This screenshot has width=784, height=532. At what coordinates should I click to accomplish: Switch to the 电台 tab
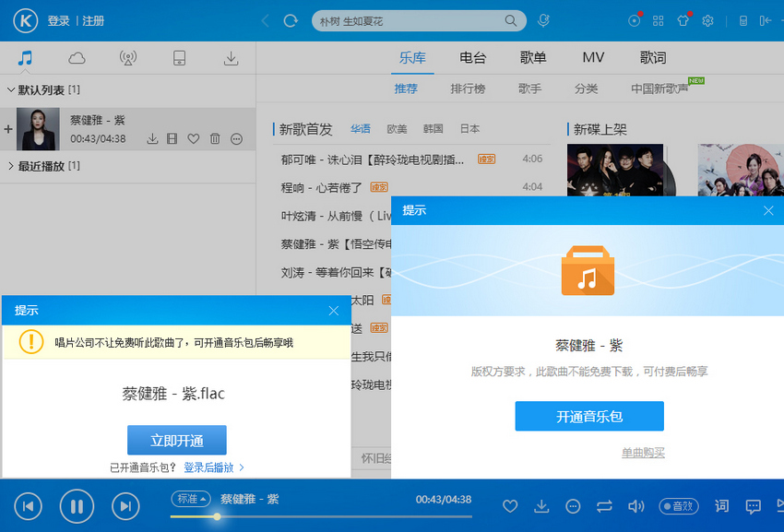[x=472, y=57]
